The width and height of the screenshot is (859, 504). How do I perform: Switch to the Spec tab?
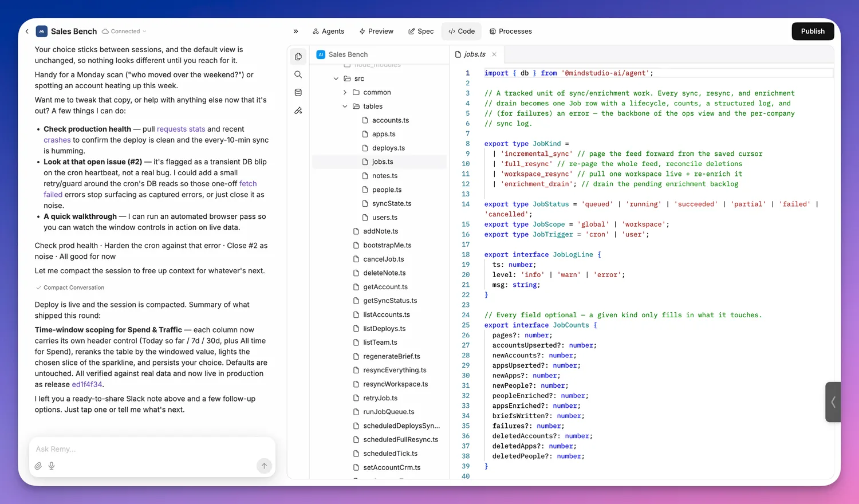421,31
